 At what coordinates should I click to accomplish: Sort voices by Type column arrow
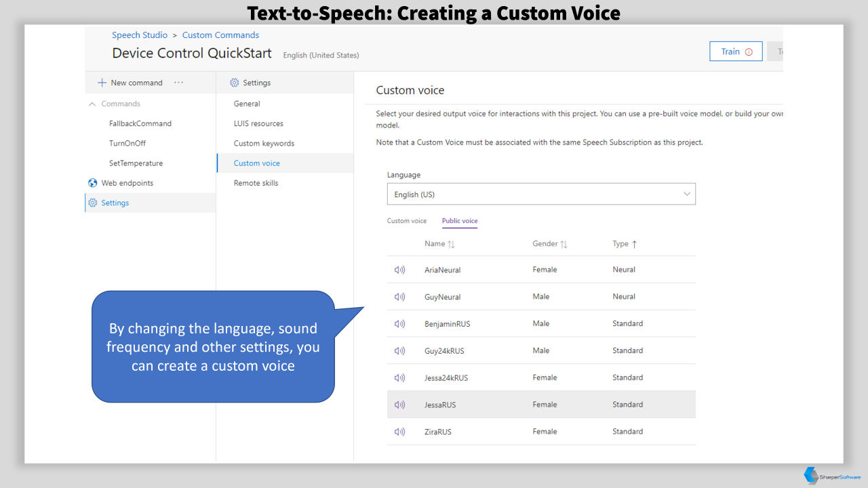[635, 244]
